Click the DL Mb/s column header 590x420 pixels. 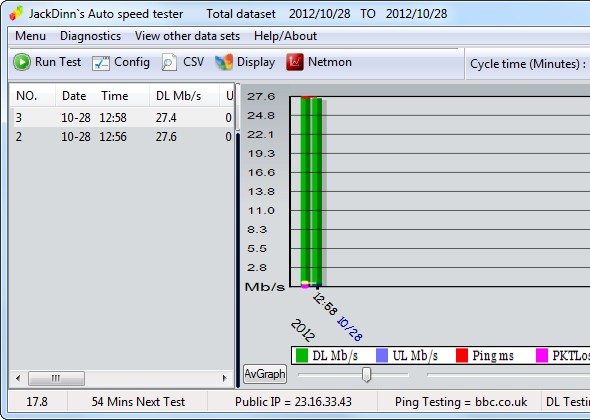(x=184, y=96)
